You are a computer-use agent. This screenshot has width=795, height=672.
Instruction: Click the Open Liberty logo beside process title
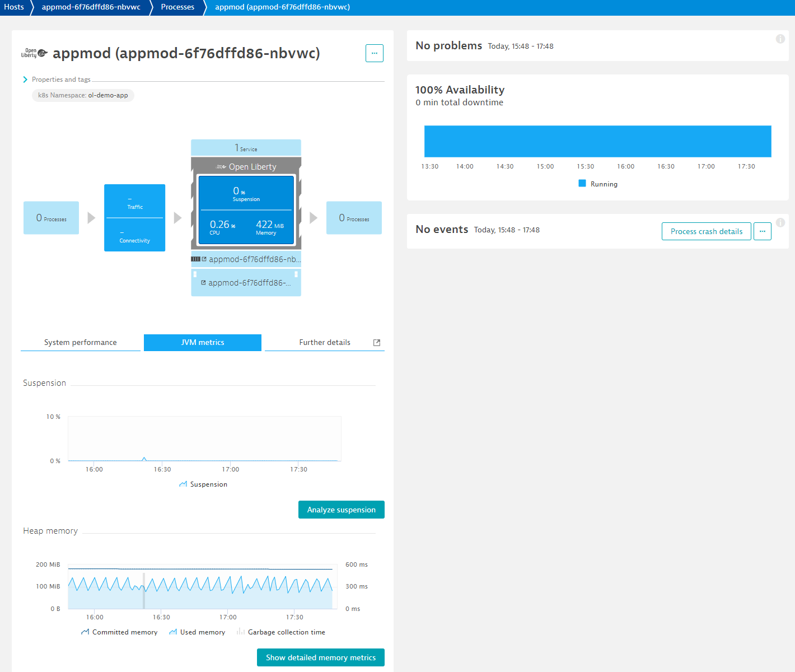click(x=34, y=53)
